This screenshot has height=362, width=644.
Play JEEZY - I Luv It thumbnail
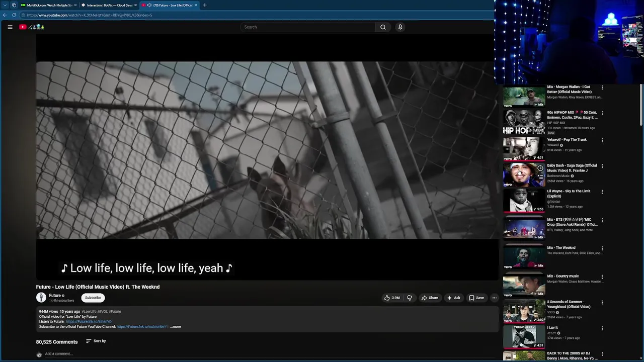pos(524,337)
